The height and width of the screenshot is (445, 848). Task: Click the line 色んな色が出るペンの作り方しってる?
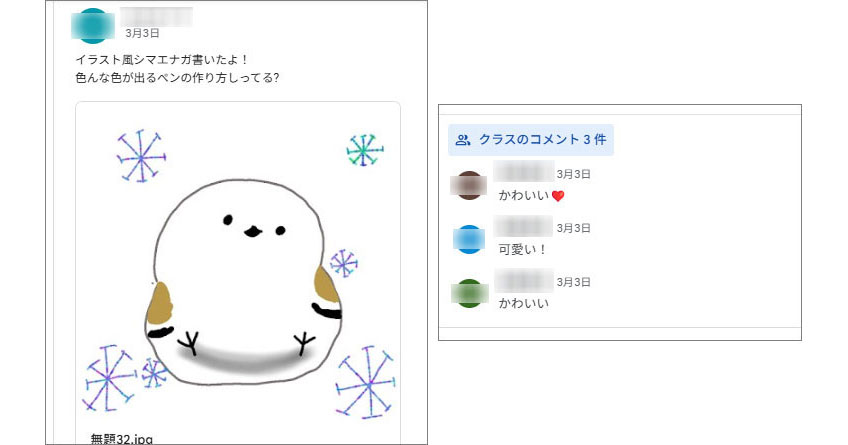pos(177,78)
